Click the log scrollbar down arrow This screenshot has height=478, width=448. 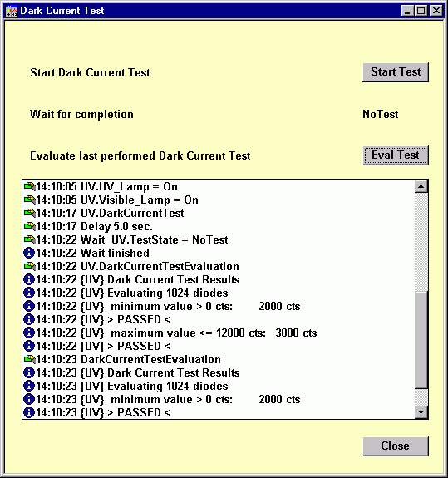[x=421, y=412]
